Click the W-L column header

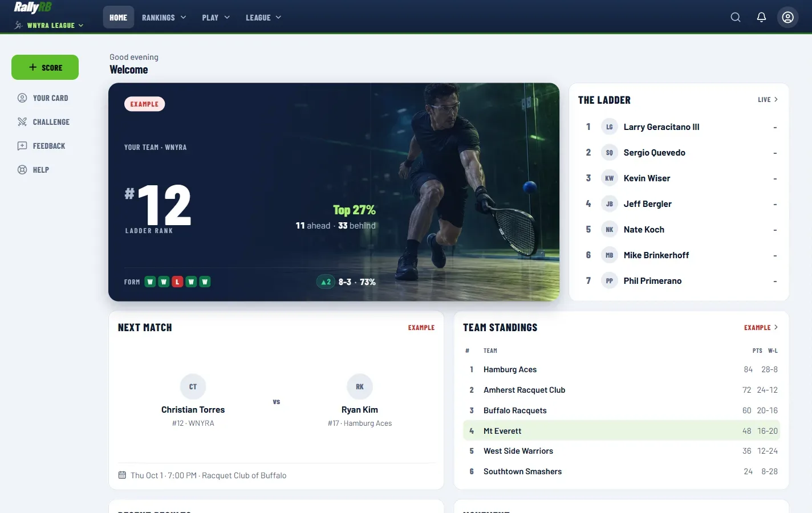[x=773, y=351]
